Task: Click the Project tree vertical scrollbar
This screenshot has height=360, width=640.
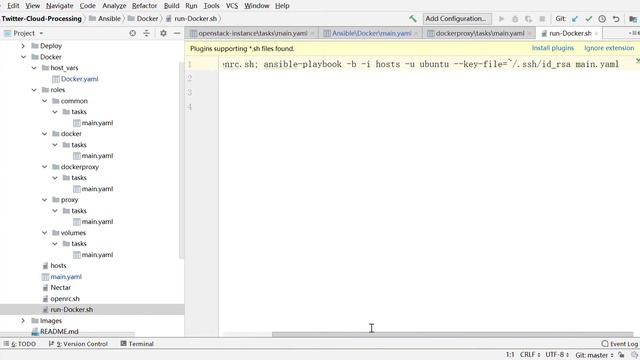Action: [181, 160]
